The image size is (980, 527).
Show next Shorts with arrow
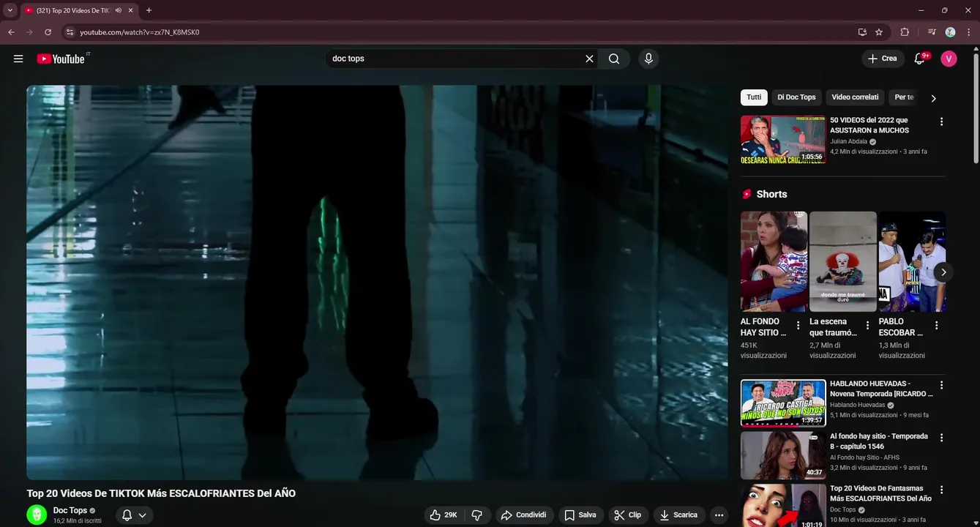[x=943, y=272]
